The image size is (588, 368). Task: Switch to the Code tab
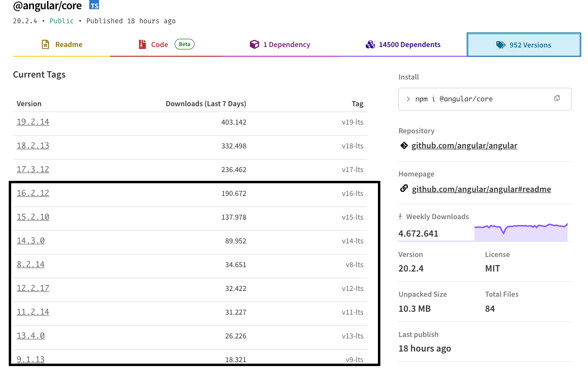[x=166, y=45]
